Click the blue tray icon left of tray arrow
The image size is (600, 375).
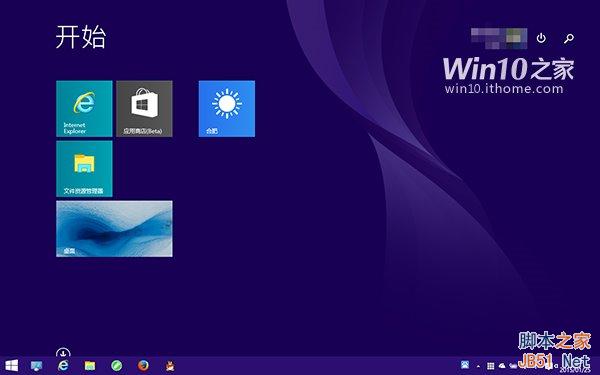coord(465,364)
